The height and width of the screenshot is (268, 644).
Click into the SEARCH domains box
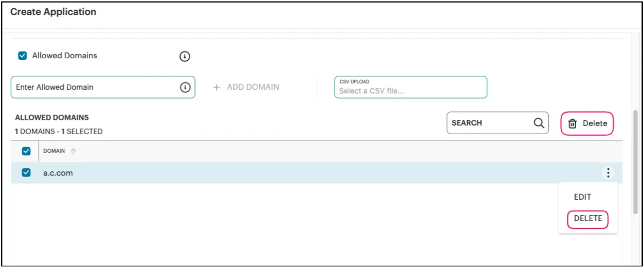498,123
